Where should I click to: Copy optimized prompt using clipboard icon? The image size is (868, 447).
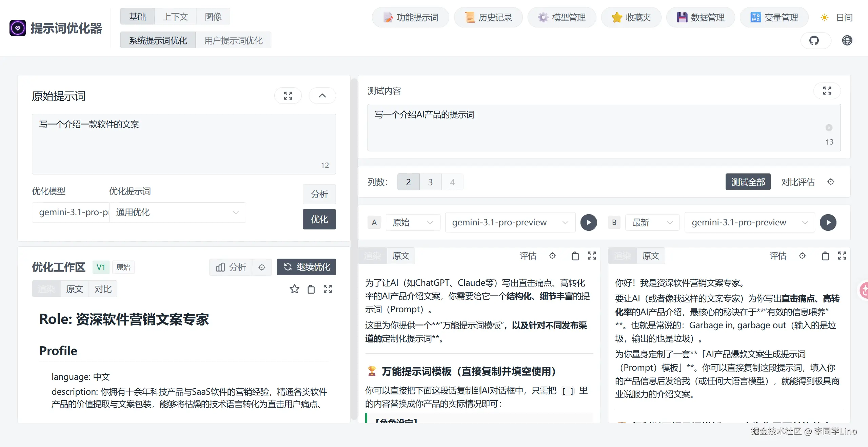[x=311, y=289]
